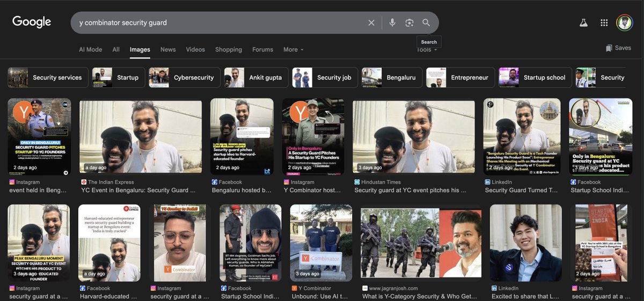Switch to the Forums tab
644x301 pixels.
pos(262,49)
